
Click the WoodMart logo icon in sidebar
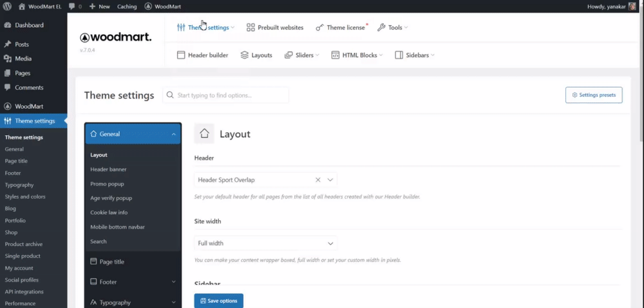coord(7,106)
